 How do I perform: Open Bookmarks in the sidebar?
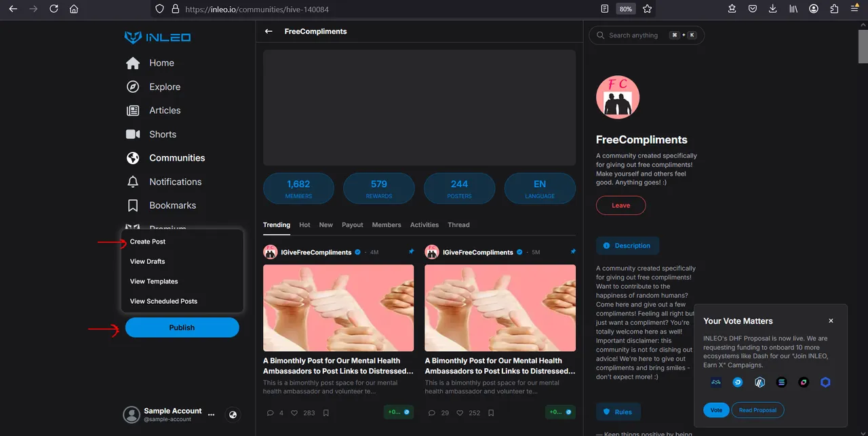click(x=161, y=205)
